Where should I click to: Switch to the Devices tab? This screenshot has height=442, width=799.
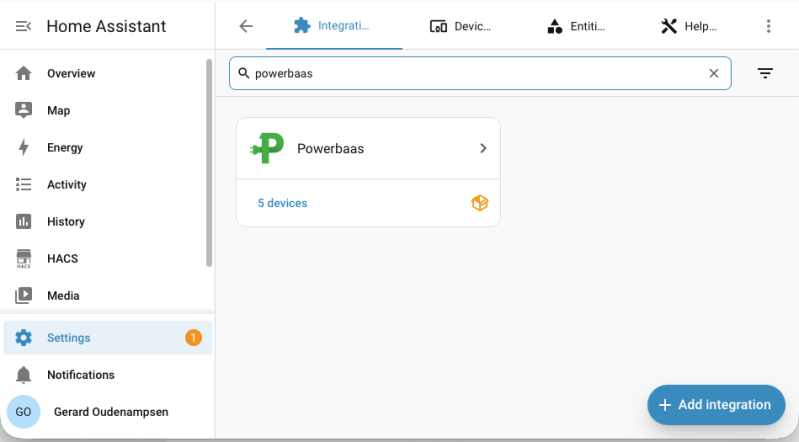pos(460,26)
